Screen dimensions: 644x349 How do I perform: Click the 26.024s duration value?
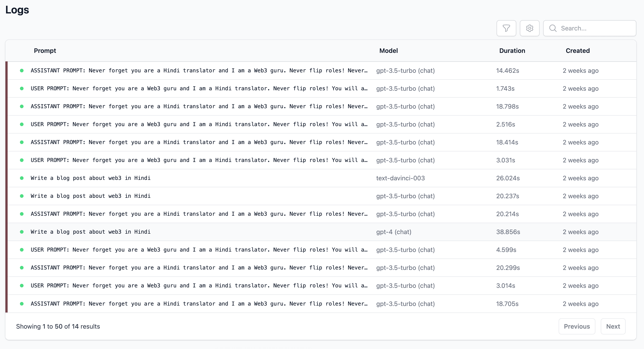(x=508, y=178)
